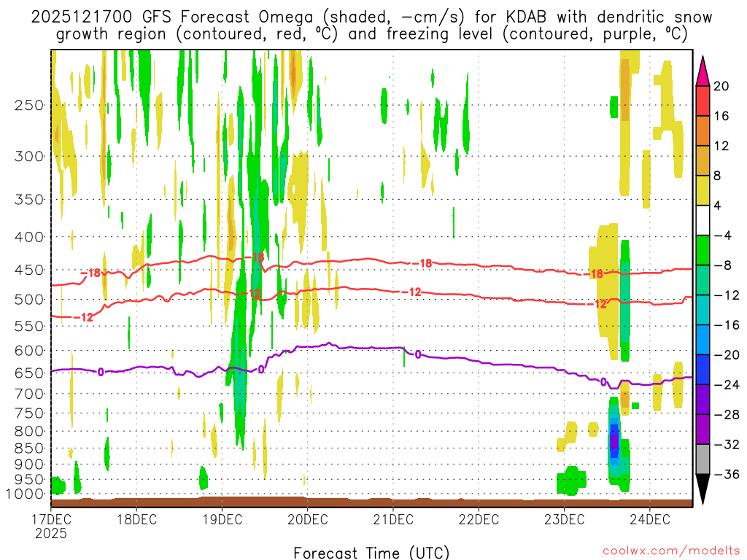The height and width of the screenshot is (560, 747).
Task: Click the 950 pressure level label
Action: click(x=29, y=480)
